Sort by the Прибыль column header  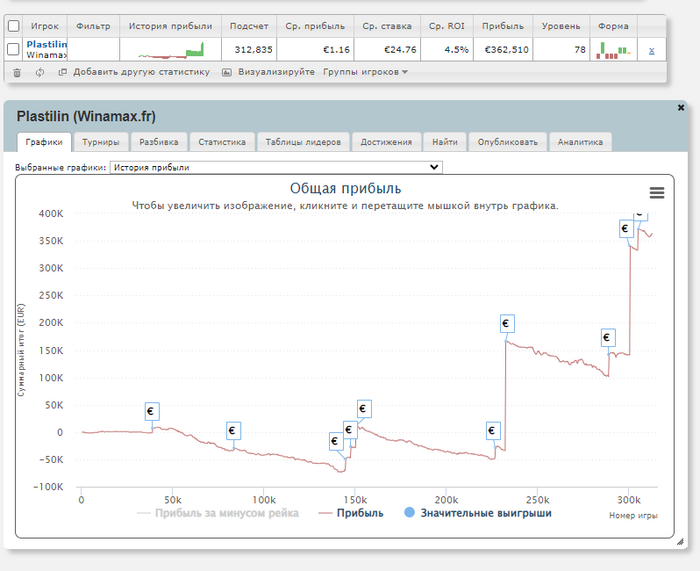pyautogui.click(x=503, y=26)
